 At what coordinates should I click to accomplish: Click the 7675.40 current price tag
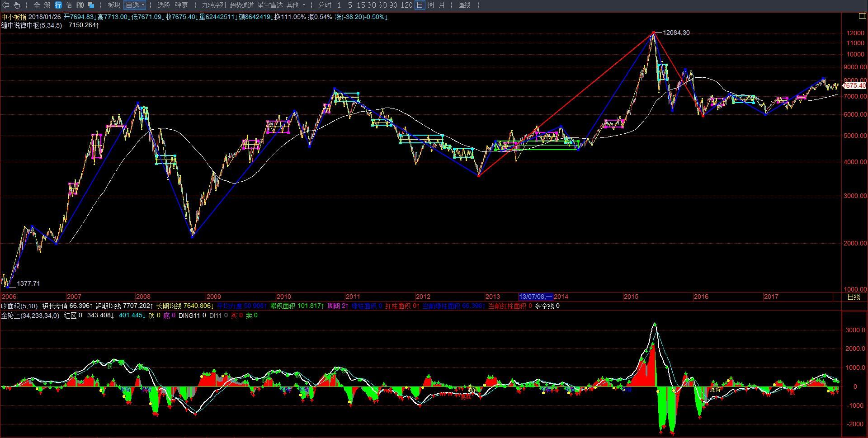[x=855, y=85]
